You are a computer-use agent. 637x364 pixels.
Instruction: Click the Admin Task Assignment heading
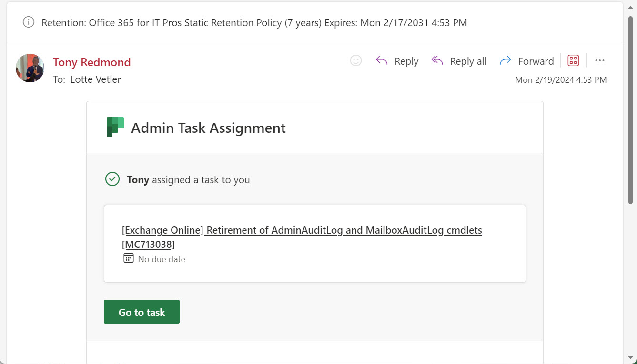point(208,128)
